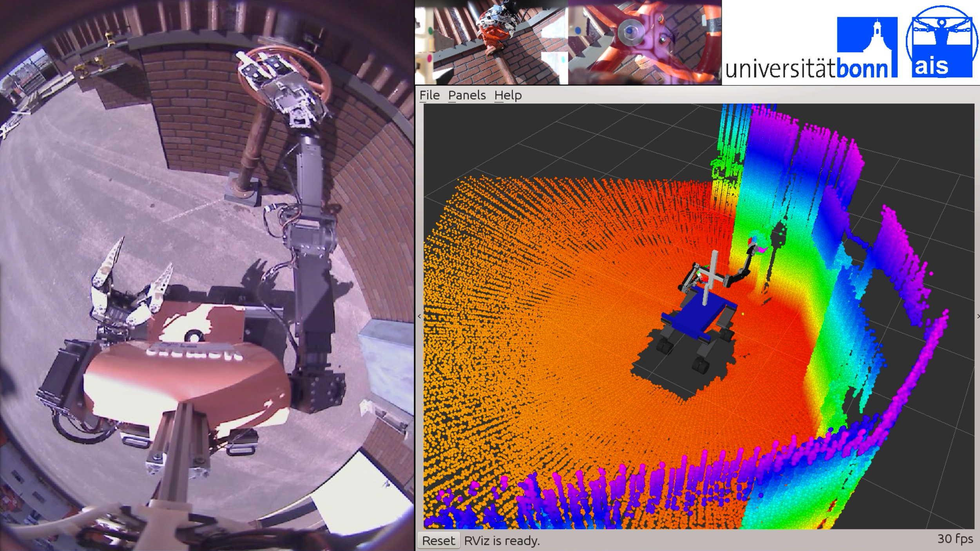Screen dimensions: 980x551
Task: Click the ais circular logo
Action: (942, 42)
